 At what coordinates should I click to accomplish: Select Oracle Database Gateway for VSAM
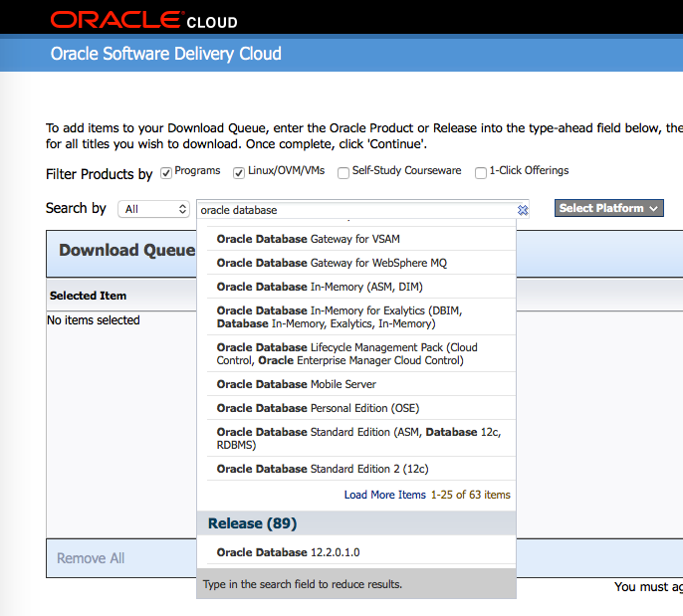pyautogui.click(x=360, y=239)
